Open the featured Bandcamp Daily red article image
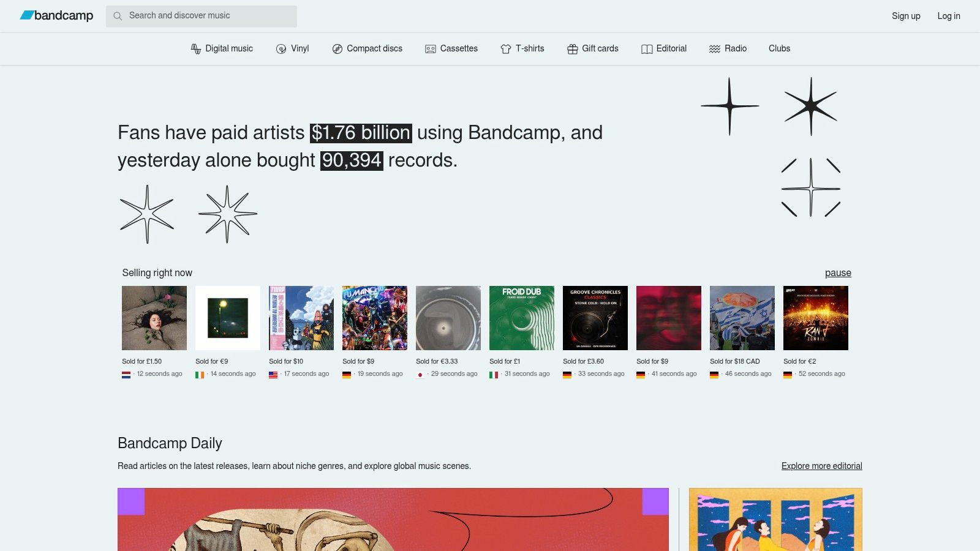 coord(393,519)
